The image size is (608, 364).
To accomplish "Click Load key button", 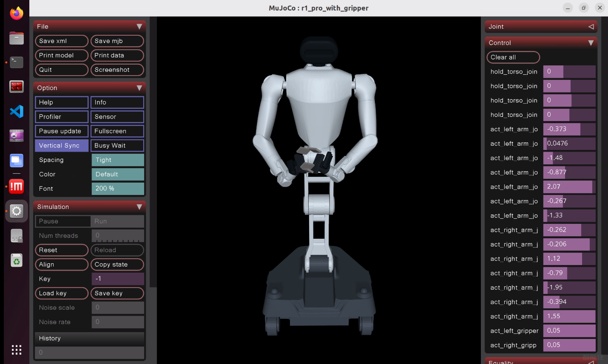I will point(62,293).
